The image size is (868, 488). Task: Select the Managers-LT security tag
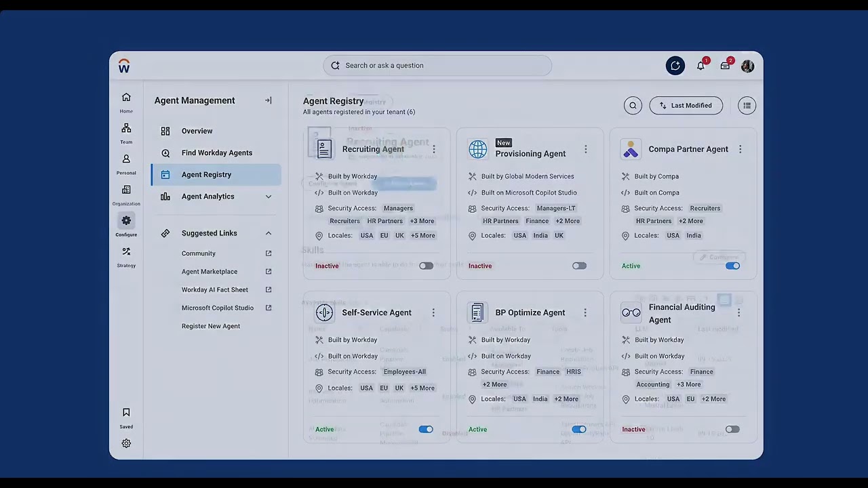[x=556, y=208]
